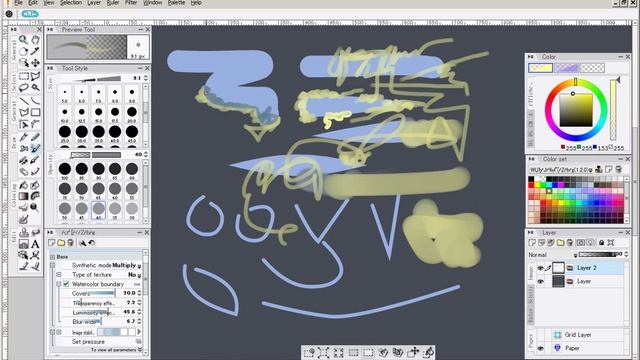640x360 pixels.
Task: Click the new folder icon in Layer panel
Action: tap(560, 243)
